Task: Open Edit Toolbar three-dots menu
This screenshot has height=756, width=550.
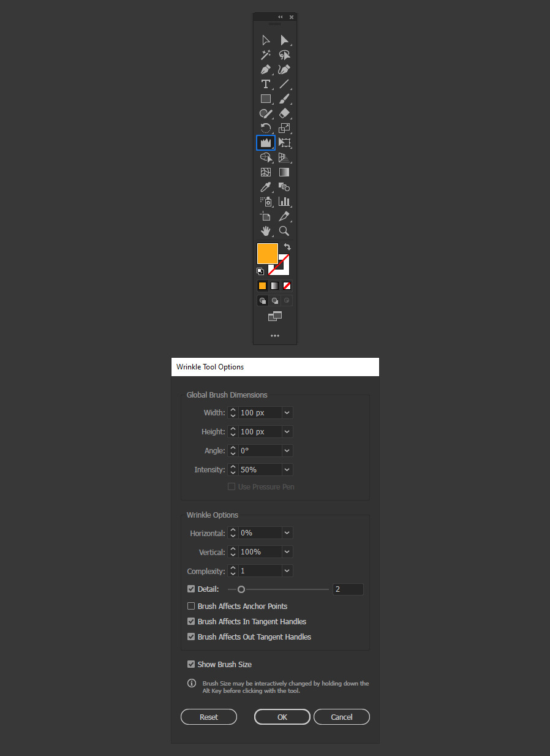Action: coord(275,336)
